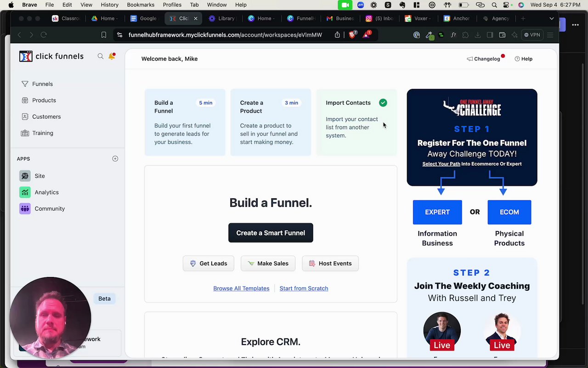Open a new browser tab

coord(523,18)
